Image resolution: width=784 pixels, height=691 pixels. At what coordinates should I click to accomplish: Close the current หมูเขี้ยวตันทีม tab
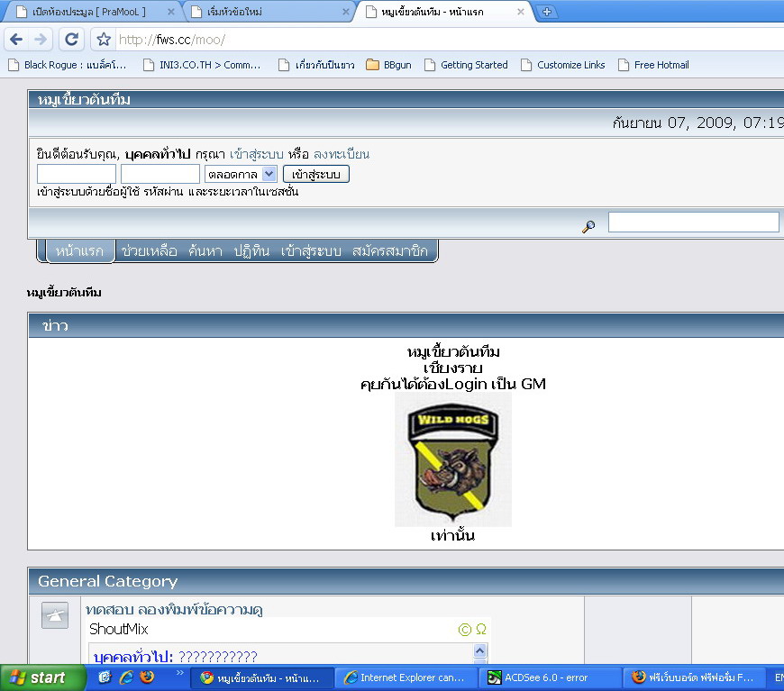click(521, 12)
